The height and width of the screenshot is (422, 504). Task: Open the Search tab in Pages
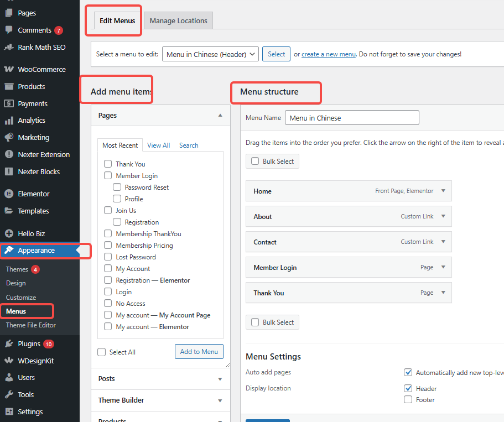click(x=188, y=145)
